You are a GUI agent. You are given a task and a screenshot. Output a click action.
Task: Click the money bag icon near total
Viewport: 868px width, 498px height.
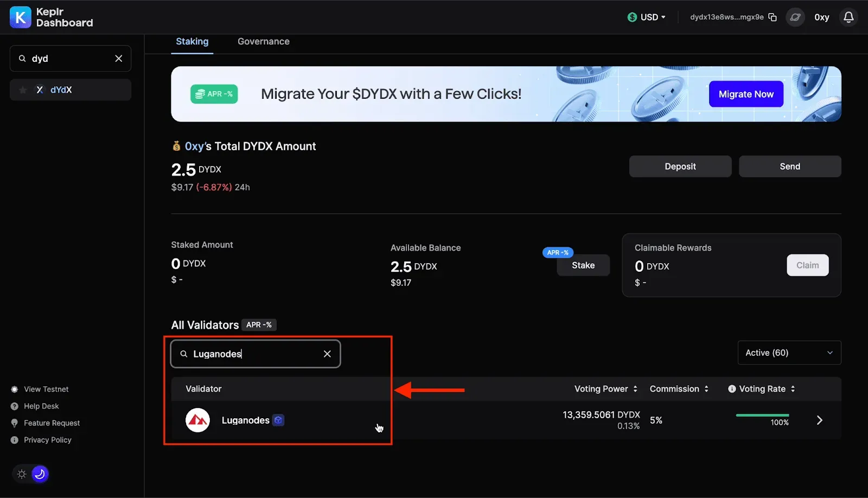coord(176,146)
